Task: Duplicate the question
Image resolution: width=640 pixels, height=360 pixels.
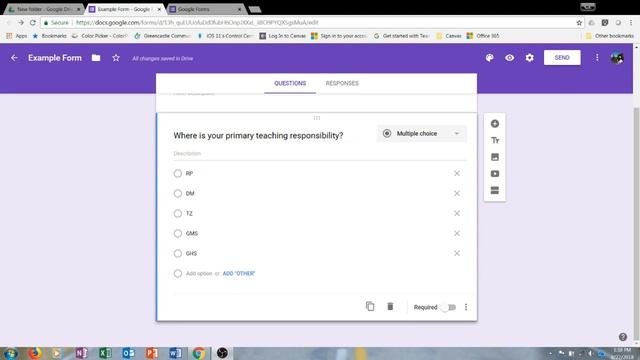Action: (370, 307)
